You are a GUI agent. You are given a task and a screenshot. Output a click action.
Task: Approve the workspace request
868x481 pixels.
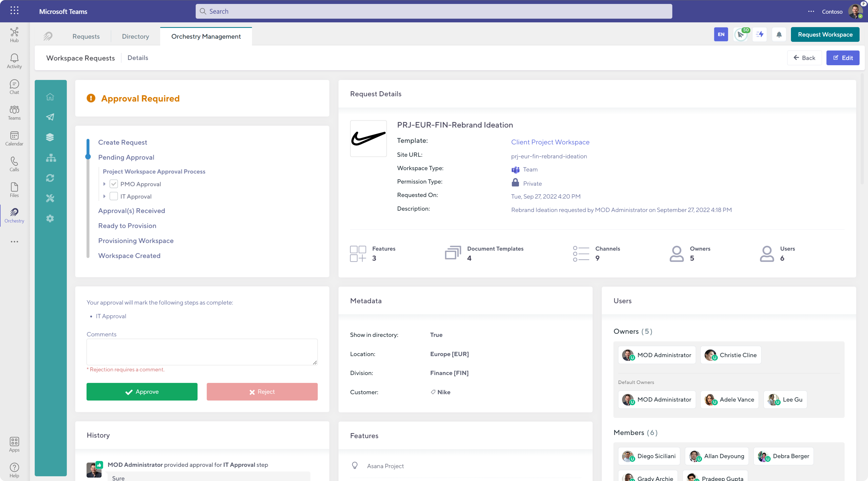(x=142, y=391)
